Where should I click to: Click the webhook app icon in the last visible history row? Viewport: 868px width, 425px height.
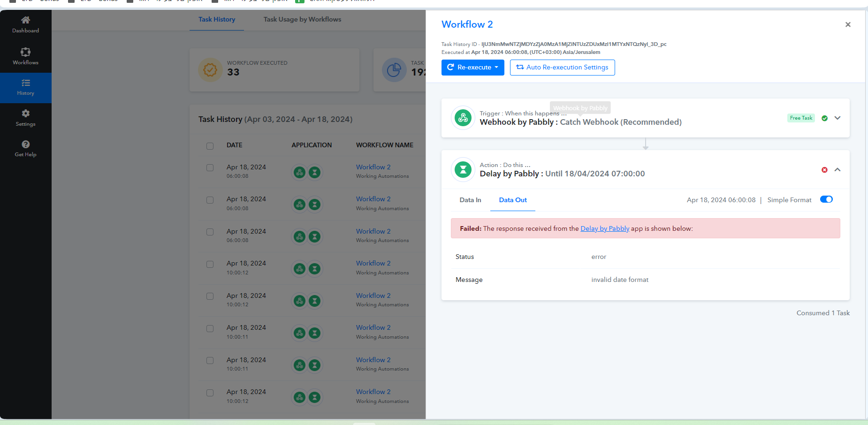(299, 397)
